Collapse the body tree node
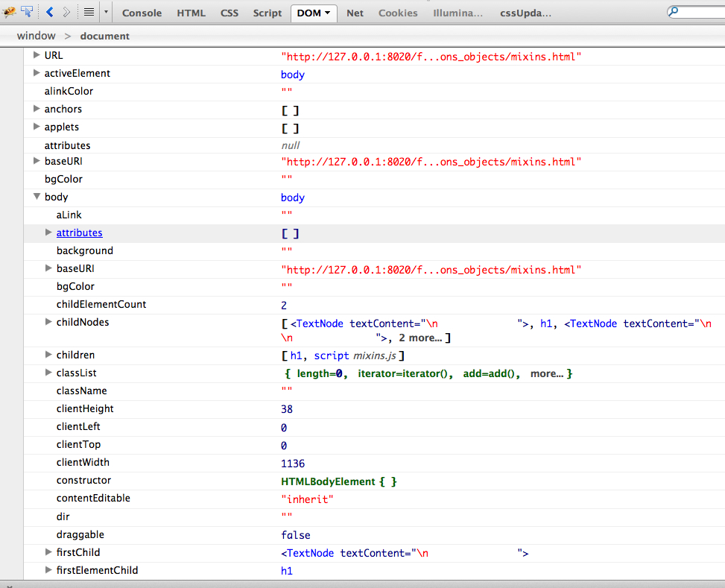Viewport: 725px width, 588px height. [x=37, y=197]
